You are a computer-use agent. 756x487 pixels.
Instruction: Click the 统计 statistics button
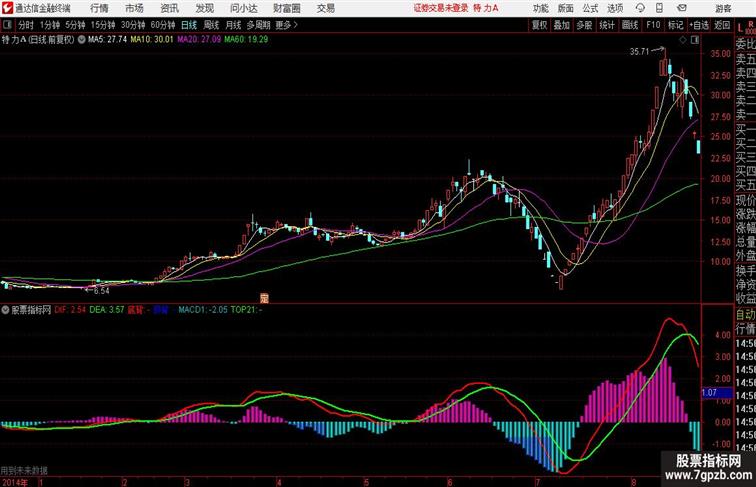click(607, 25)
